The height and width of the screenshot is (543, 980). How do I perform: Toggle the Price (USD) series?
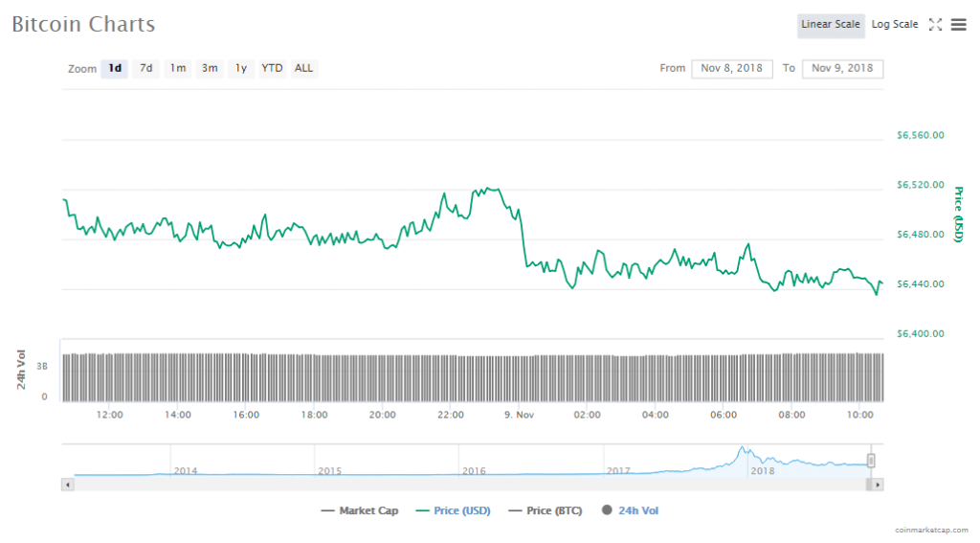pos(453,510)
